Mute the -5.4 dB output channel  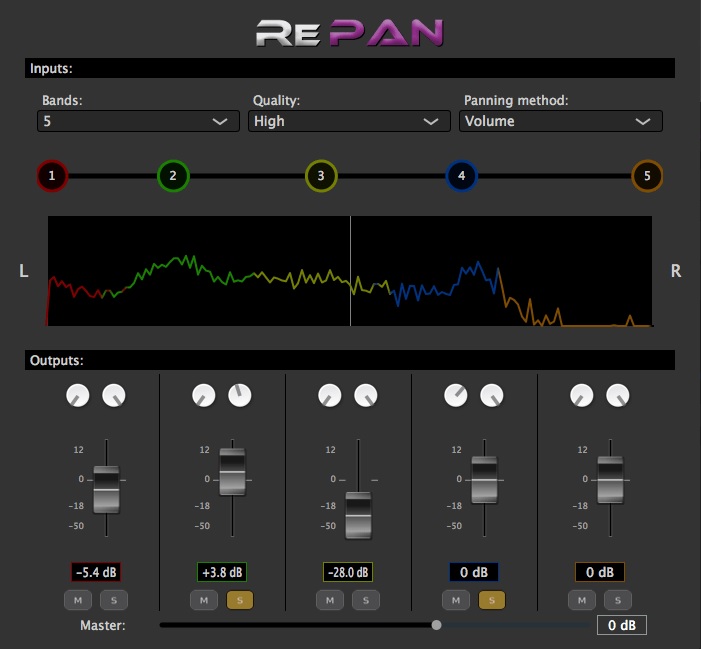point(78,600)
